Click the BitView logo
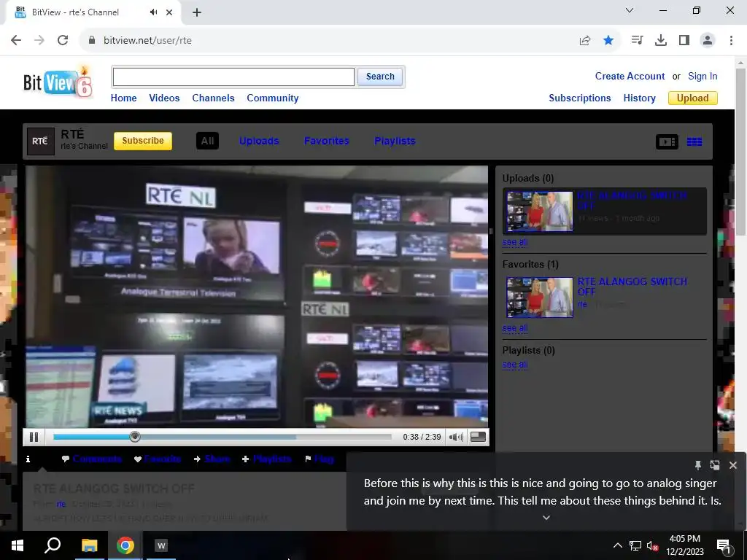Screen dimensions: 747x560 (58, 82)
